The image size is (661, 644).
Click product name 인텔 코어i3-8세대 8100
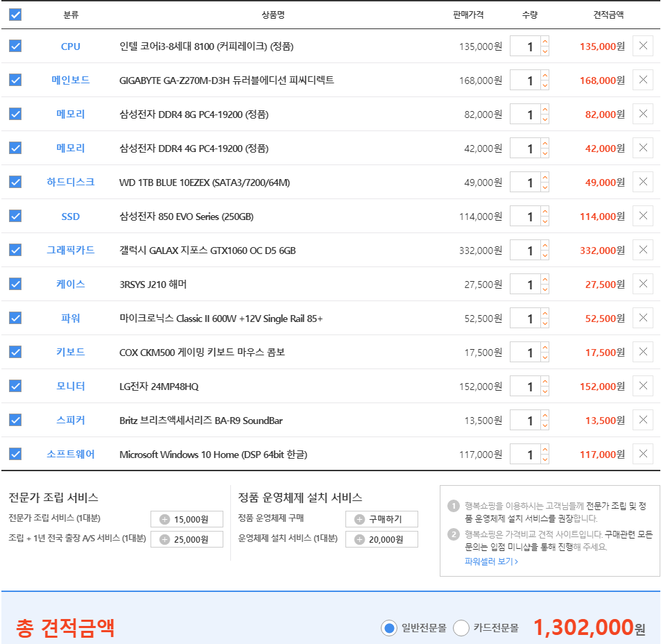pos(207,46)
